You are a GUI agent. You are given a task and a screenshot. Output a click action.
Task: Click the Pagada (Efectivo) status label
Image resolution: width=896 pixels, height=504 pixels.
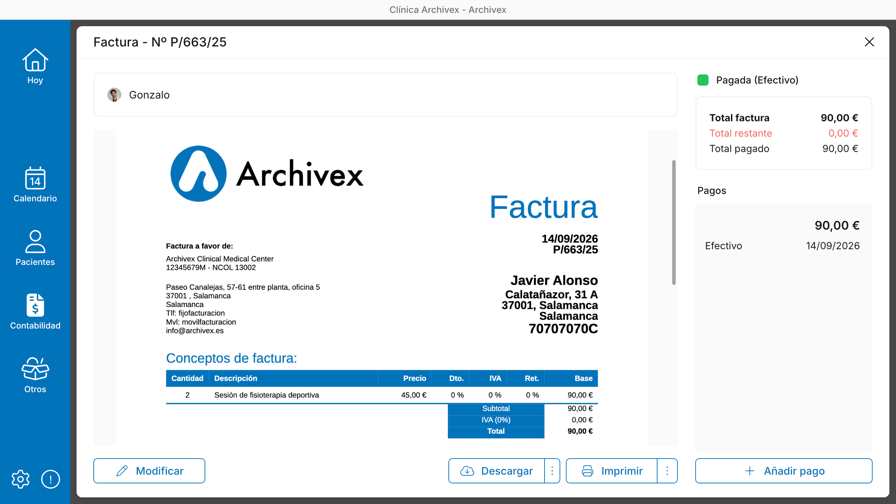[x=757, y=80]
